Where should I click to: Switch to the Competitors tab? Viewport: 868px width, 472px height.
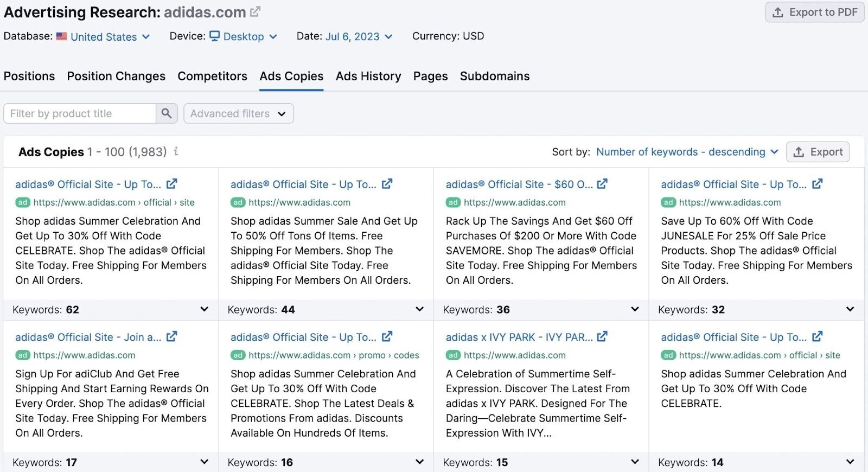coord(212,76)
